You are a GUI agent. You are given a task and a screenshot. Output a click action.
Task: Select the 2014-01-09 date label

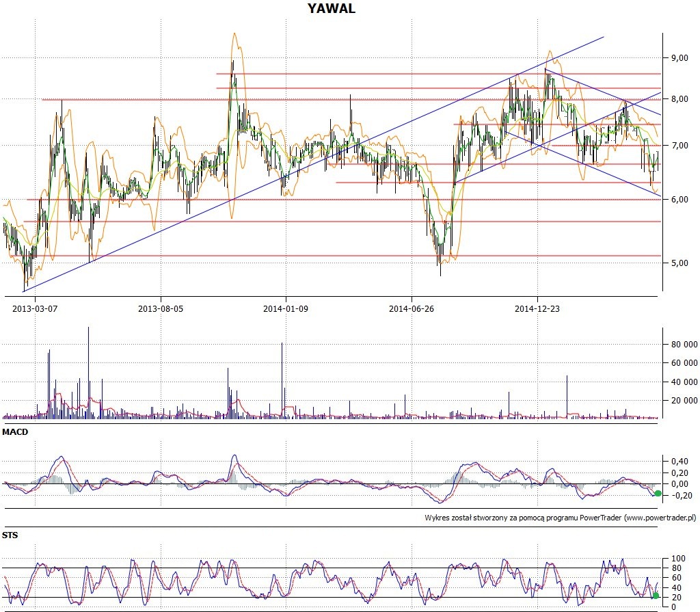[285, 308]
